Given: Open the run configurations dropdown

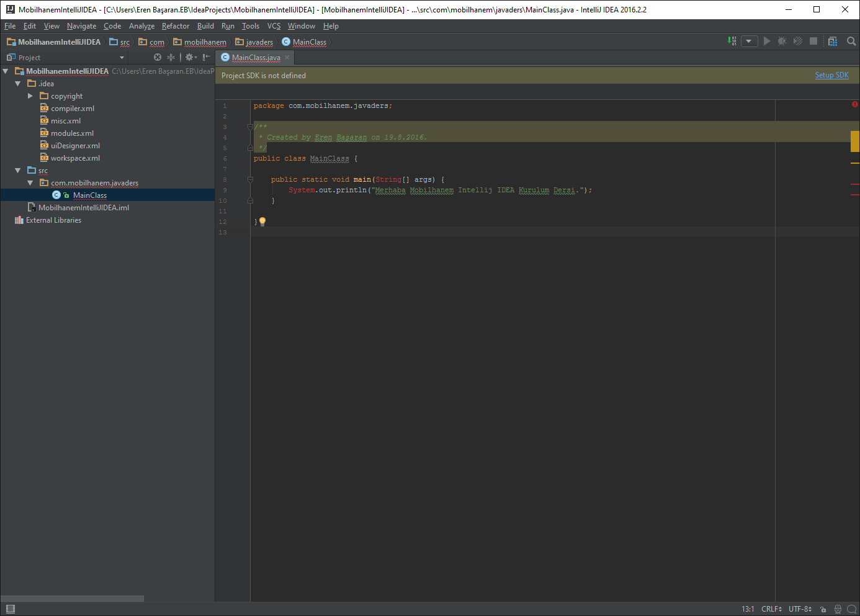Looking at the screenshot, I should pyautogui.click(x=749, y=41).
